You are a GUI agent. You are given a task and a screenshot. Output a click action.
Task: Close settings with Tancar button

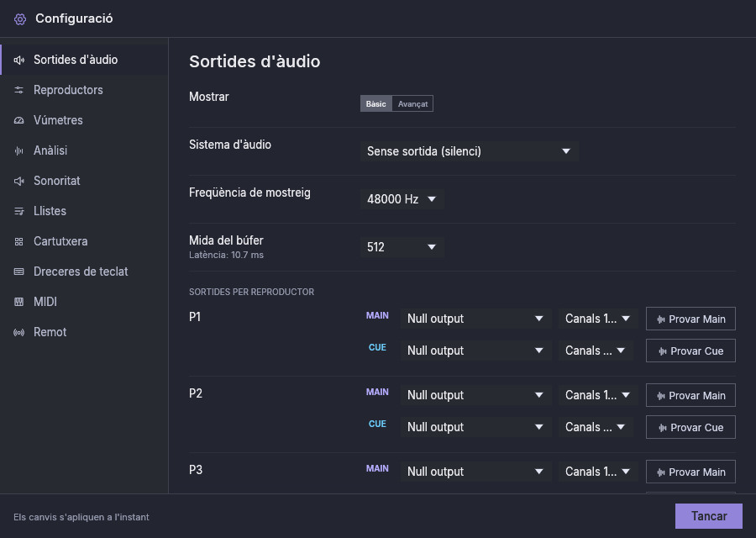(x=709, y=516)
